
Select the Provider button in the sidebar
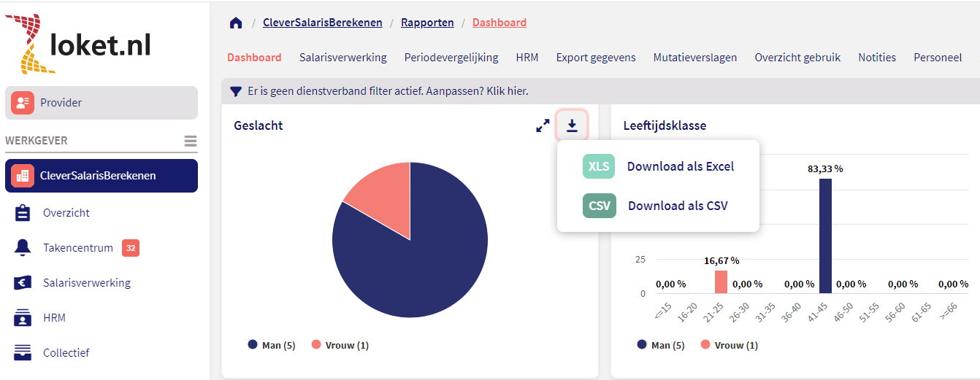pyautogui.click(x=102, y=103)
